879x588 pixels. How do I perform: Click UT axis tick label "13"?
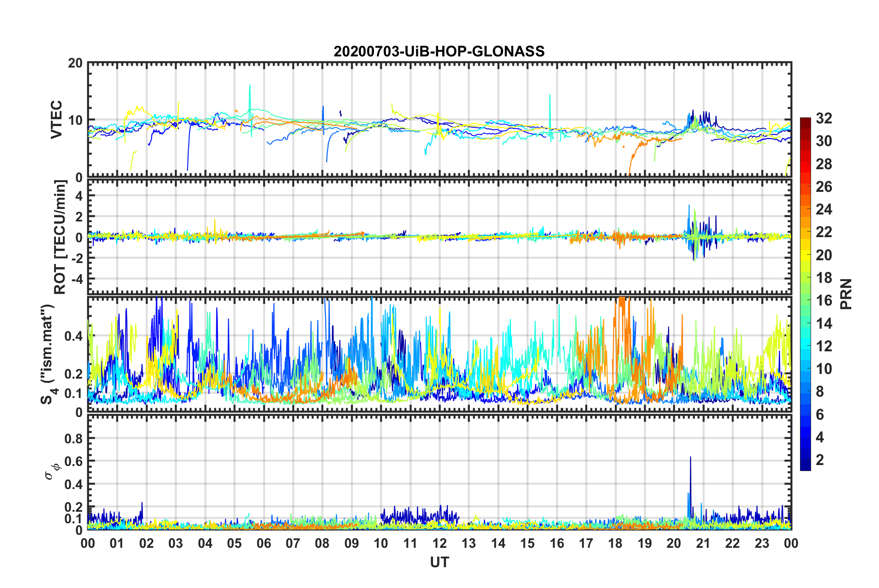point(469,543)
